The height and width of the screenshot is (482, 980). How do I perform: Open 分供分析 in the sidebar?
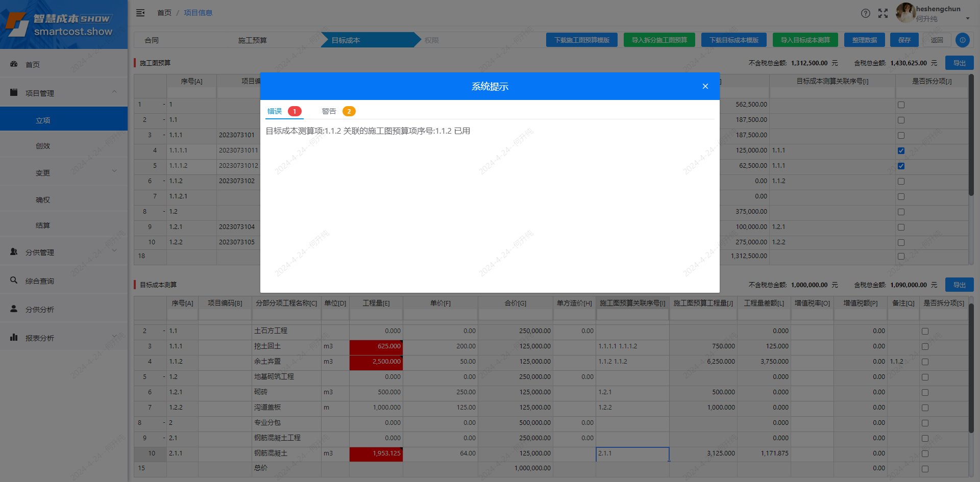pyautogui.click(x=14, y=309)
